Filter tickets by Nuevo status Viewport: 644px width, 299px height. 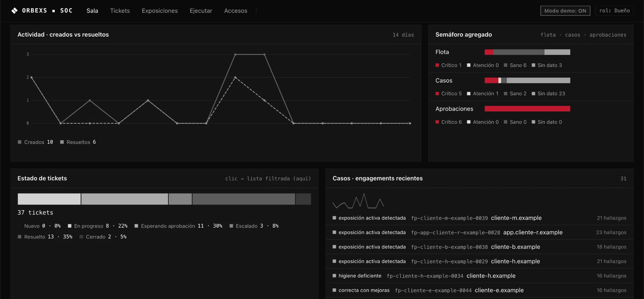[39, 226]
